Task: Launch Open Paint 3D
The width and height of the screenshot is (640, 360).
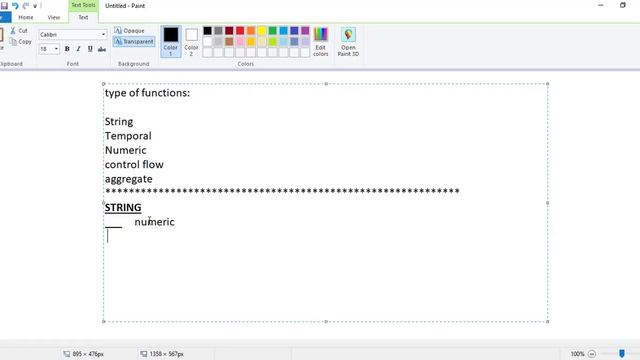Action: (348, 42)
